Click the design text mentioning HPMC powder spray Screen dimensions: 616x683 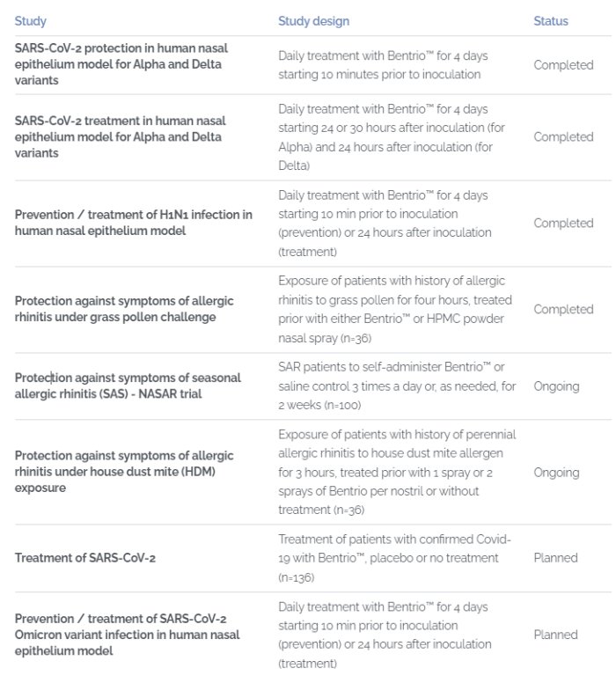[x=392, y=309]
